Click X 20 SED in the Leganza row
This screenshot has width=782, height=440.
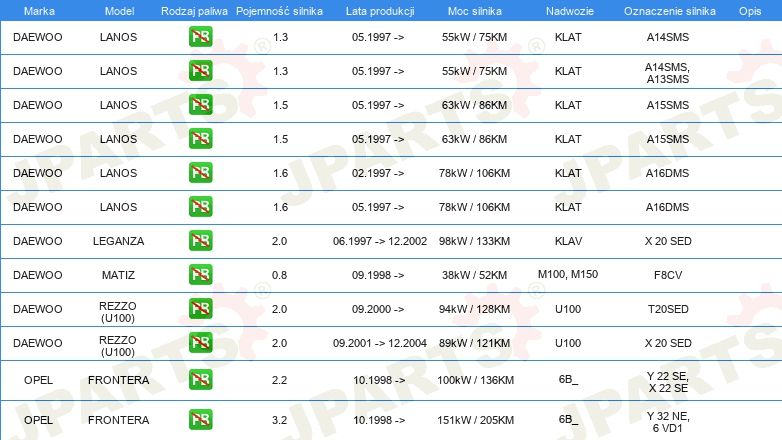(x=668, y=241)
